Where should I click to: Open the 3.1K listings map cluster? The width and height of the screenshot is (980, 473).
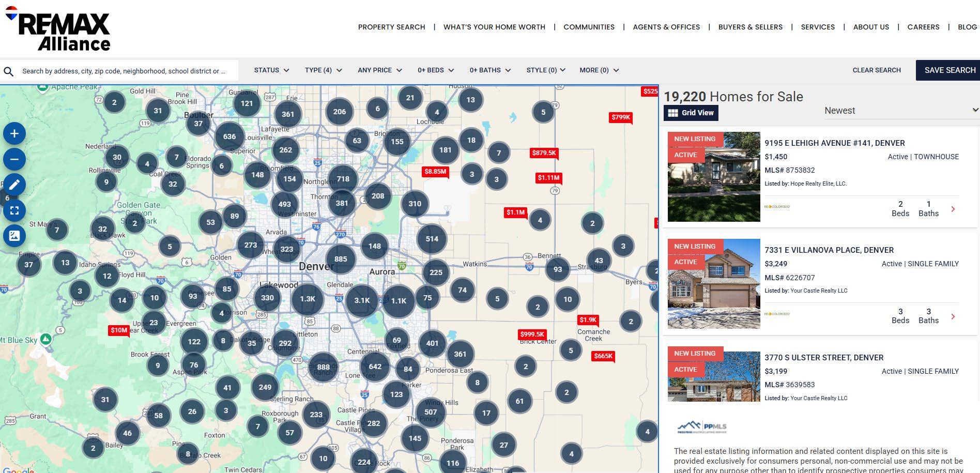(362, 300)
